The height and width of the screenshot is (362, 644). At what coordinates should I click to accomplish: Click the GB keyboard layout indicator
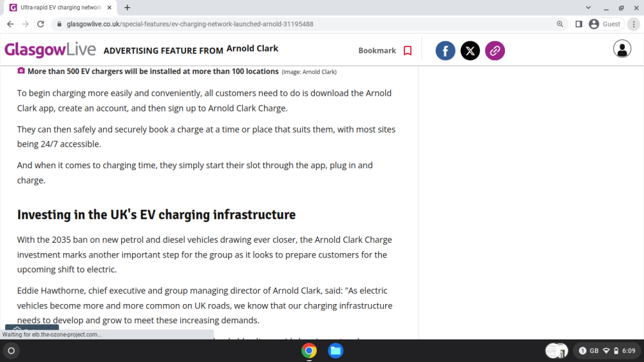pos(594,351)
